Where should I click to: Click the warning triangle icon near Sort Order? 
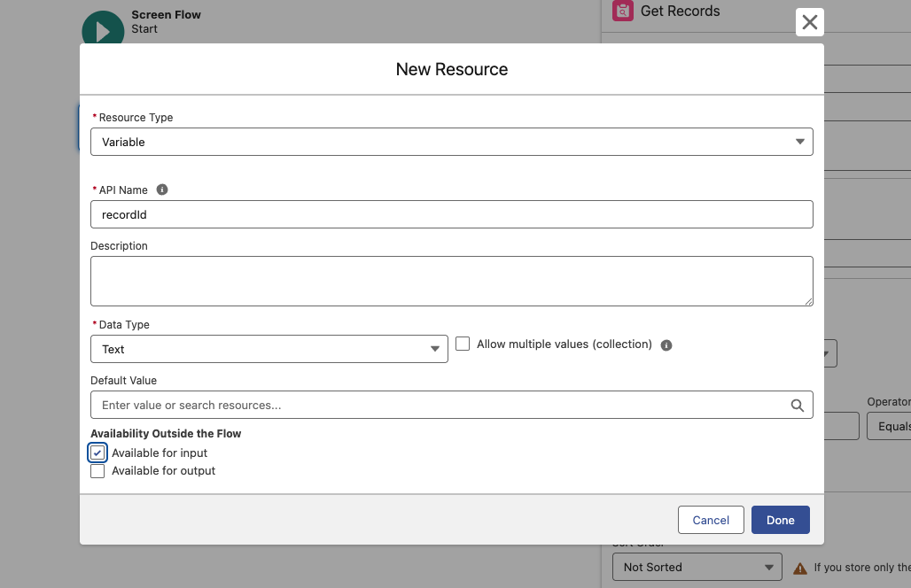click(799, 568)
